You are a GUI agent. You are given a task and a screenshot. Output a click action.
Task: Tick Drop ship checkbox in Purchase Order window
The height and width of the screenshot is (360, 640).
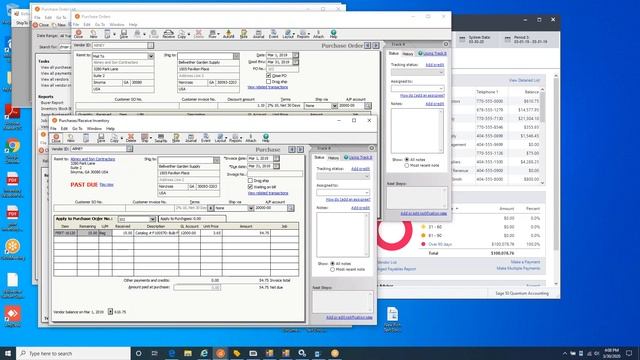(x=269, y=82)
